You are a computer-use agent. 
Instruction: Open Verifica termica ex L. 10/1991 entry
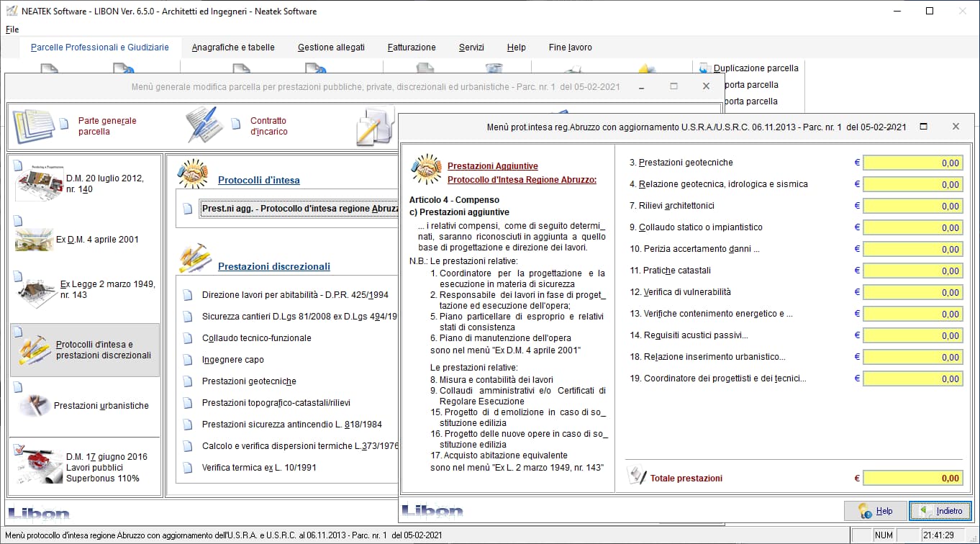259,468
